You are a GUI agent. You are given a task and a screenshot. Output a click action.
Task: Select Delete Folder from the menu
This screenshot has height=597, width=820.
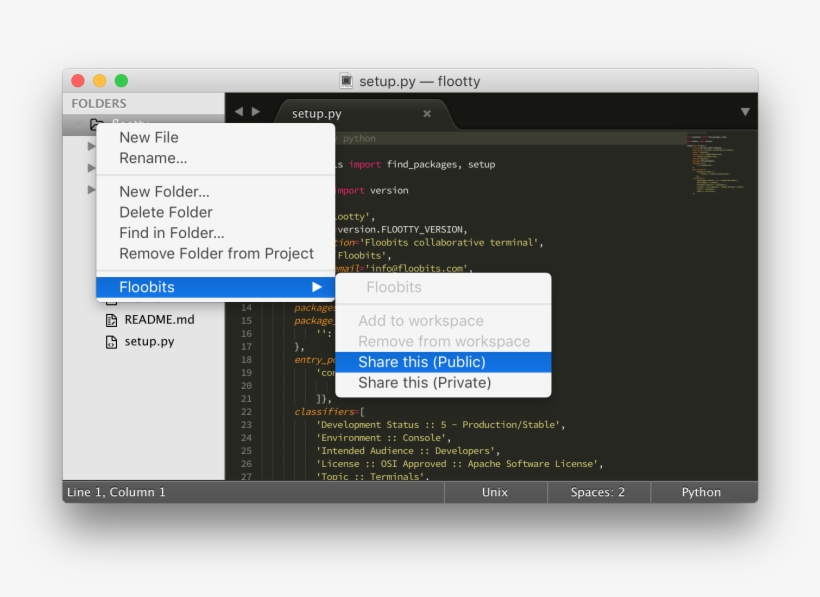(x=166, y=212)
